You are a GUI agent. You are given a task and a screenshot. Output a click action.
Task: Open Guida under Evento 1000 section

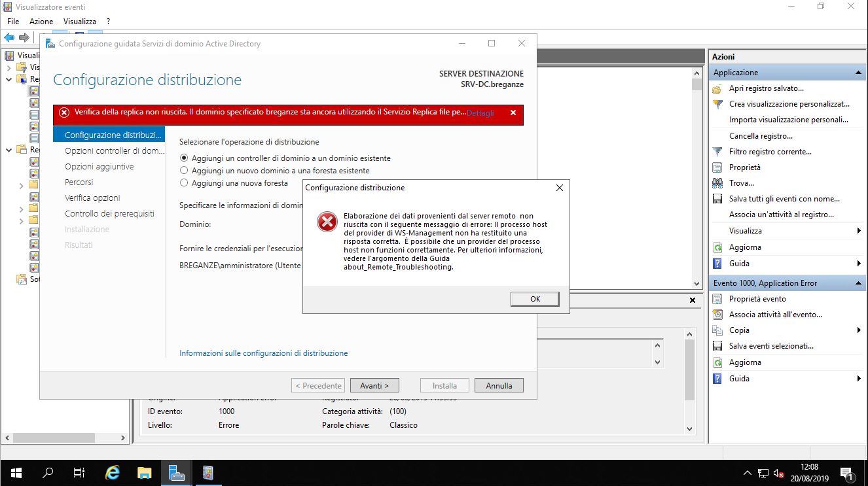coord(739,379)
